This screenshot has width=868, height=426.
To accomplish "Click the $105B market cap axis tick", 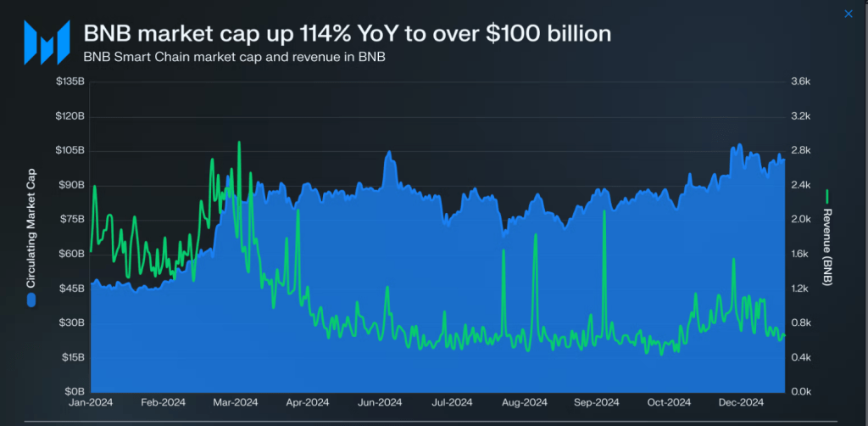I will coord(70,151).
